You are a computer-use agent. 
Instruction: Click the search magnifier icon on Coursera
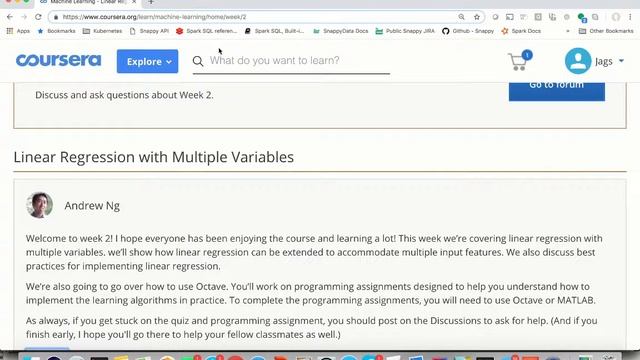click(198, 61)
